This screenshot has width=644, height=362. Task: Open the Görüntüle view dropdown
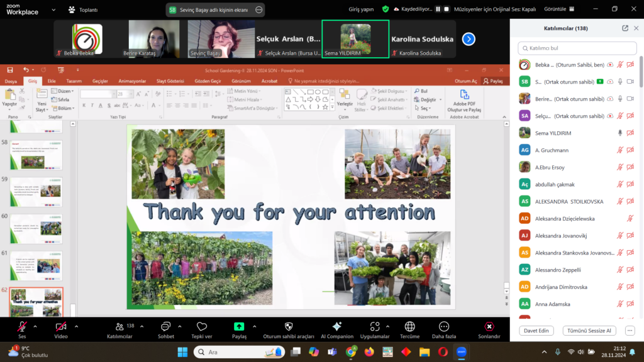(x=558, y=9)
